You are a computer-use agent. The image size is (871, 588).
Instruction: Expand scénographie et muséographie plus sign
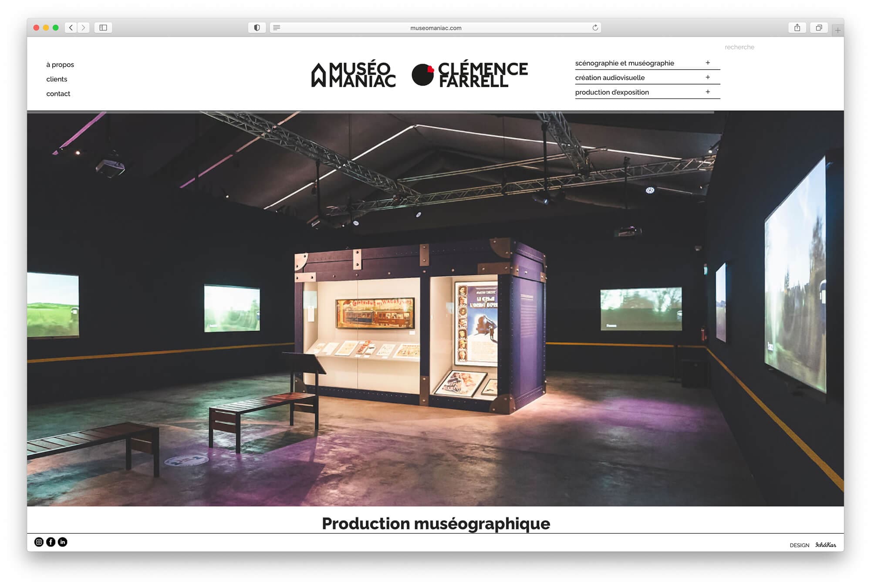(x=708, y=63)
